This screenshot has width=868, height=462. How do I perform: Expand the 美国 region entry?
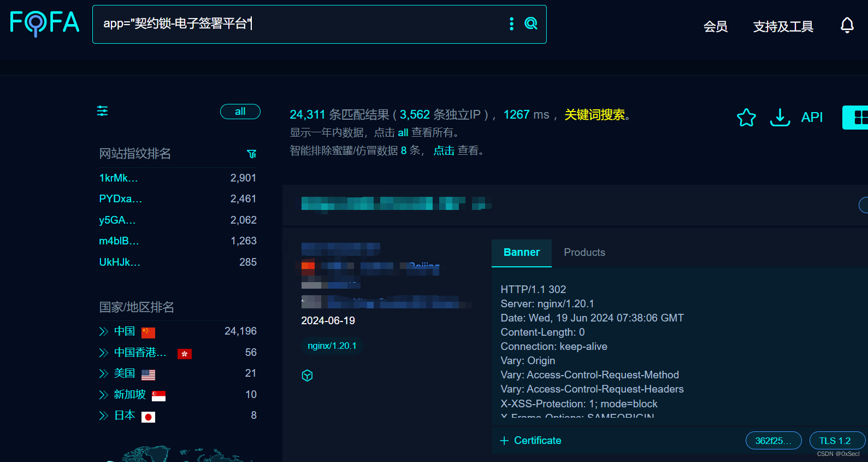tap(104, 373)
